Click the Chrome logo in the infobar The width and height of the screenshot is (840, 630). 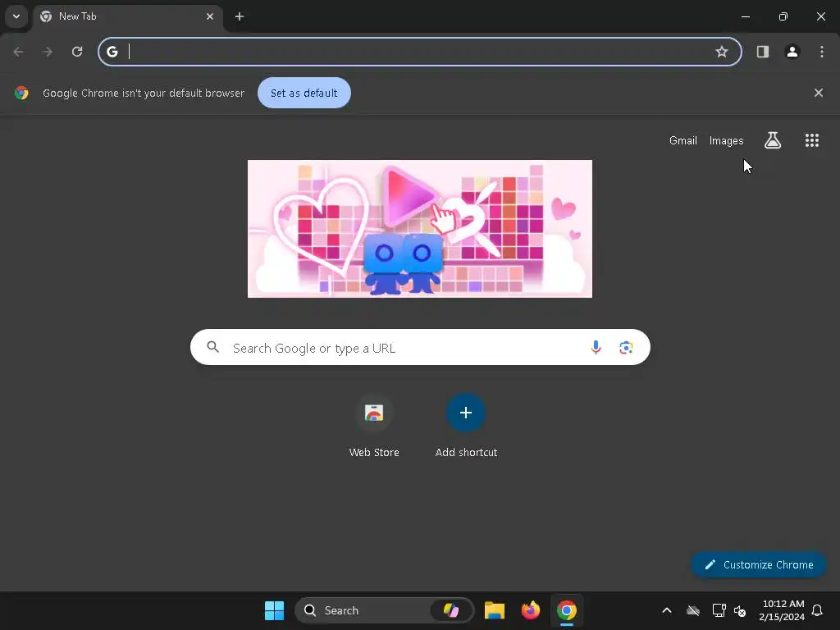[x=21, y=93]
